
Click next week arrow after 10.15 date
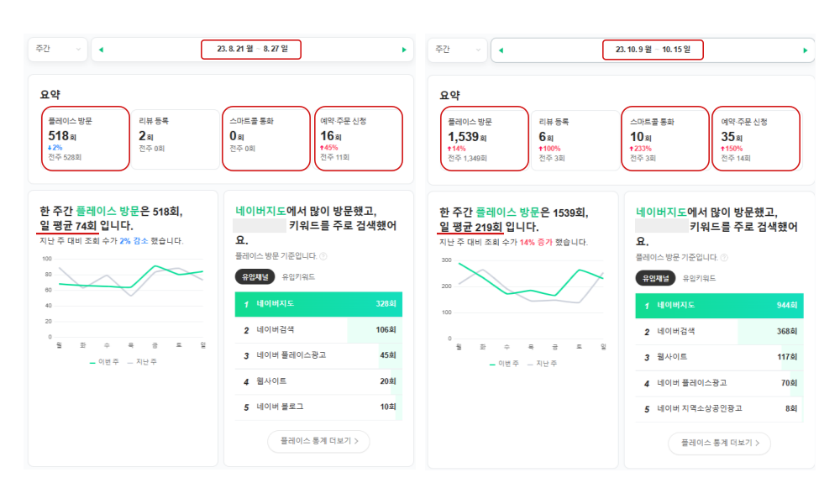click(805, 50)
